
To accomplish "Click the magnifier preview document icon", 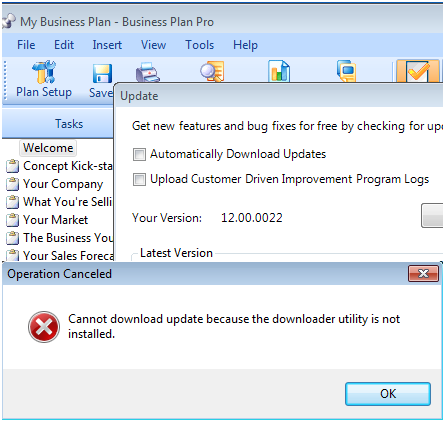I will coord(212,71).
